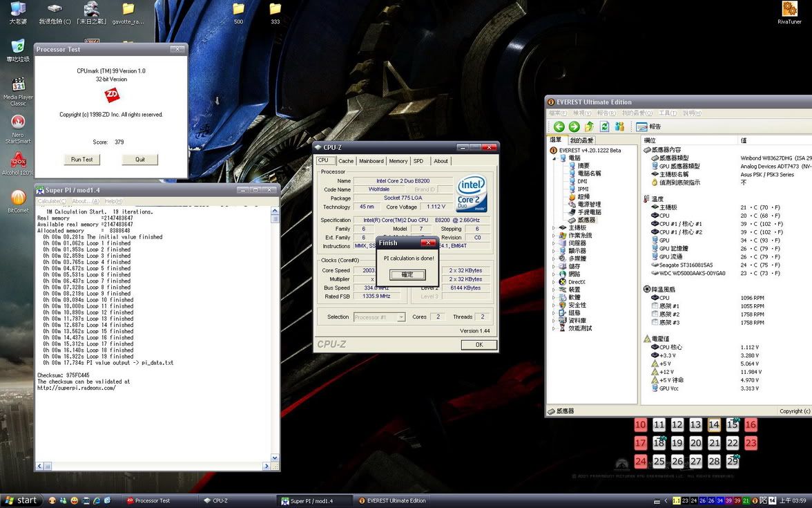The width and height of the screenshot is (812, 508).
Task: Click the EVEREST Refresh toolbar icon
Action: tap(604, 126)
